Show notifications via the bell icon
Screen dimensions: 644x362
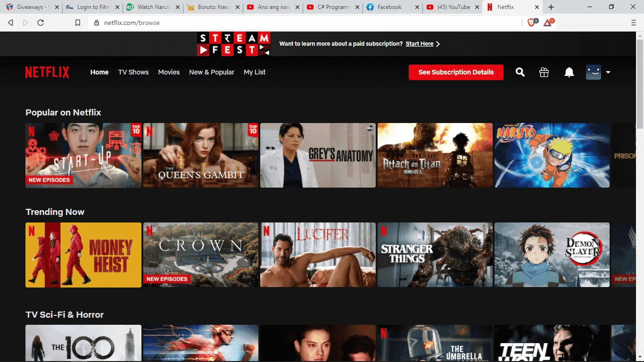569,72
